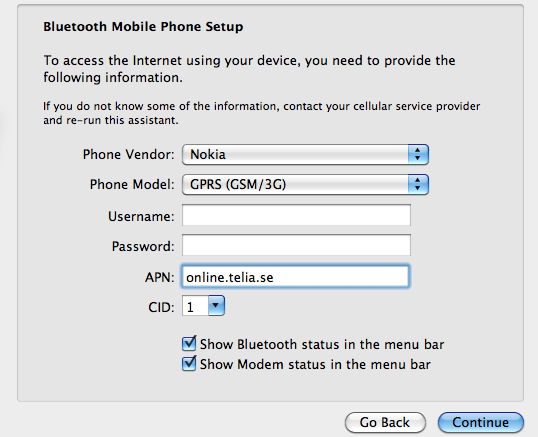The height and width of the screenshot is (437, 538).
Task: Uncheck Show Bluetooth status in the menu bar
Action: coord(189,343)
